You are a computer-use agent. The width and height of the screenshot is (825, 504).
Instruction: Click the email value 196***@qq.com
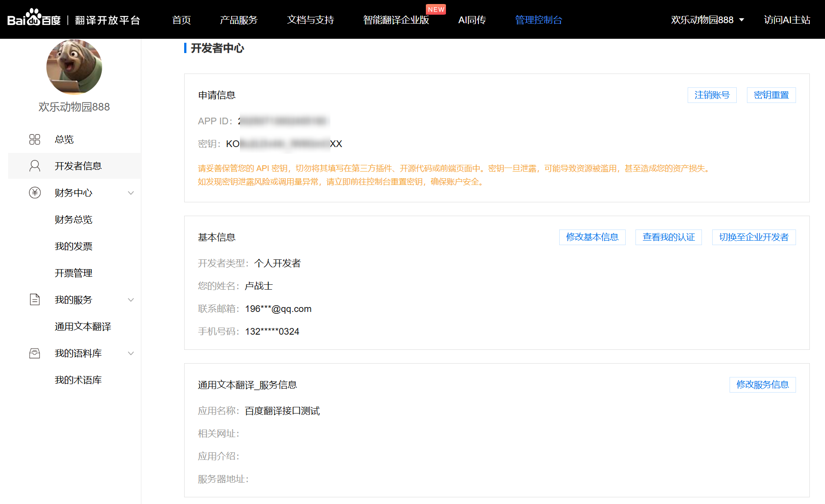pyautogui.click(x=278, y=309)
